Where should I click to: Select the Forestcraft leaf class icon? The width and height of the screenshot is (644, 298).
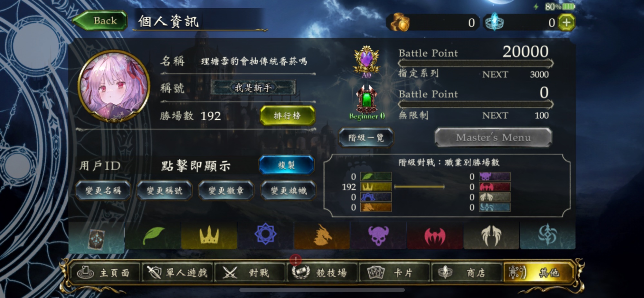tap(153, 236)
